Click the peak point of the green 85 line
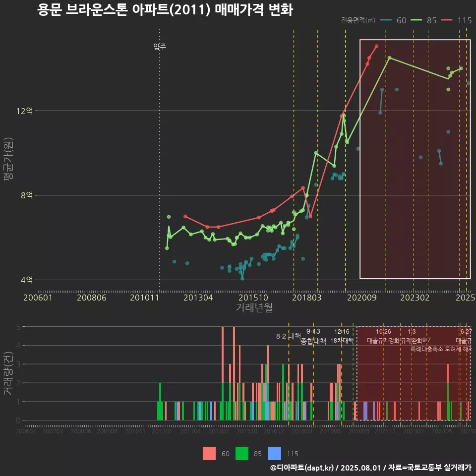 coord(390,58)
